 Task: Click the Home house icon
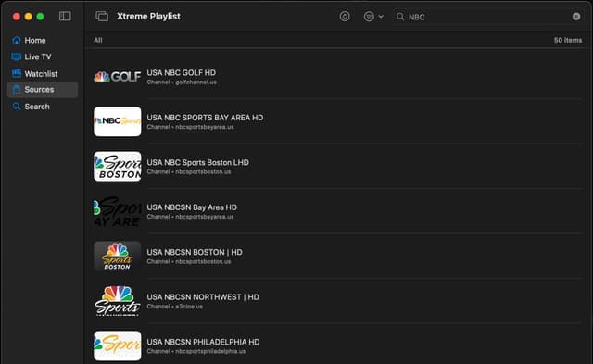click(x=17, y=40)
